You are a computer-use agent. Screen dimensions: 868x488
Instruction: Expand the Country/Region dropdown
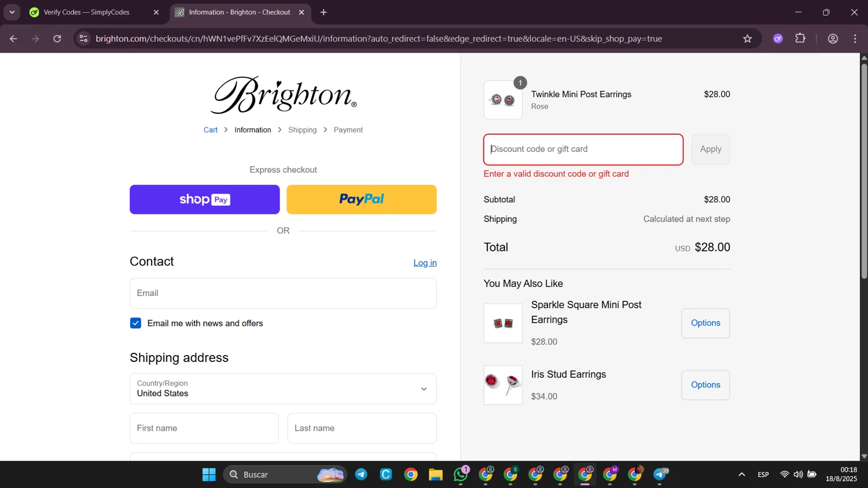coord(283,389)
